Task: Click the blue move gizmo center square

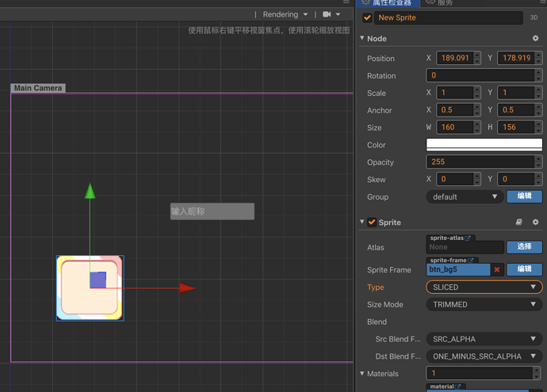Action: click(98, 280)
